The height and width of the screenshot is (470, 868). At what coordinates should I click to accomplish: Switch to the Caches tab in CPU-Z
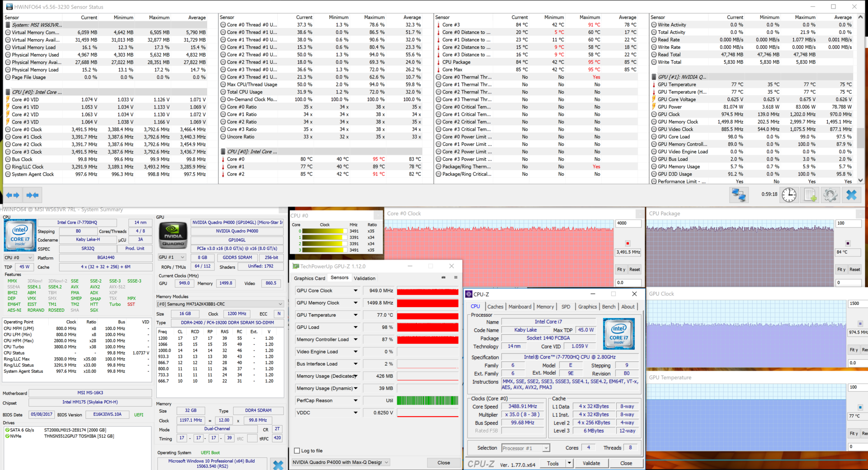point(495,307)
